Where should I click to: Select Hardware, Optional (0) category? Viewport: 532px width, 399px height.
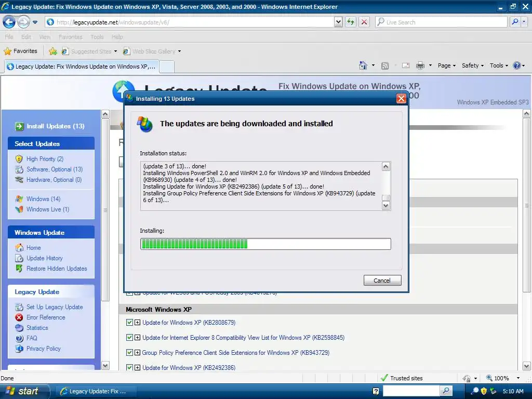[x=54, y=180]
